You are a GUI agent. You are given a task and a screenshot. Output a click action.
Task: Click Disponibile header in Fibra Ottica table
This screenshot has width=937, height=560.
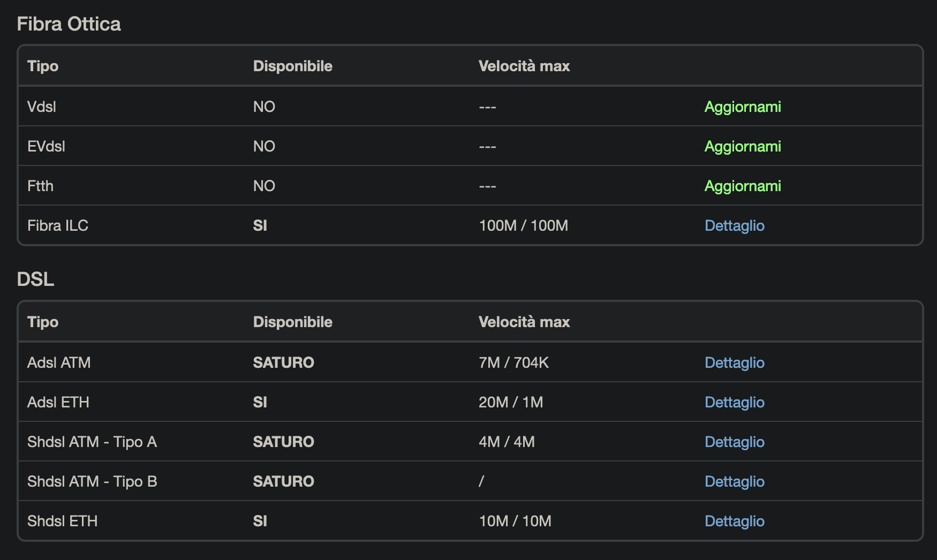[292, 66]
